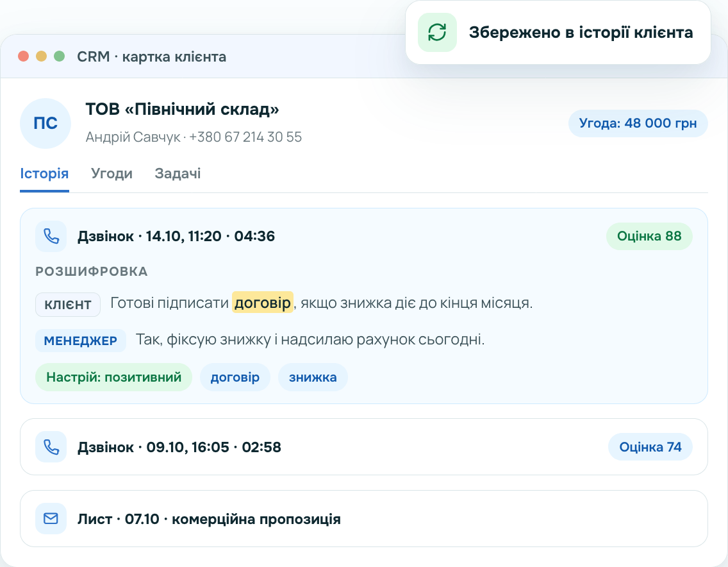Click the Дзвінок 14.10, 11:20 title
The width and height of the screenshot is (728, 567).
click(x=176, y=236)
